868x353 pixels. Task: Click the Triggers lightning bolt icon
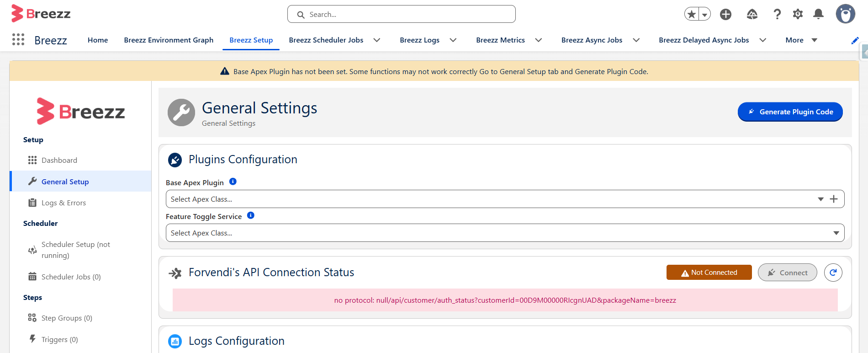[32, 339]
